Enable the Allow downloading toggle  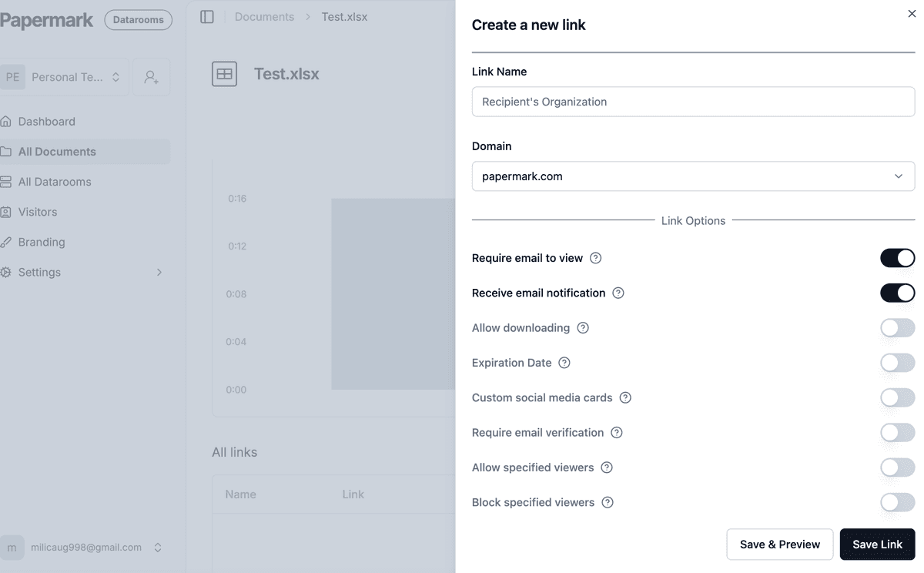coord(897,327)
